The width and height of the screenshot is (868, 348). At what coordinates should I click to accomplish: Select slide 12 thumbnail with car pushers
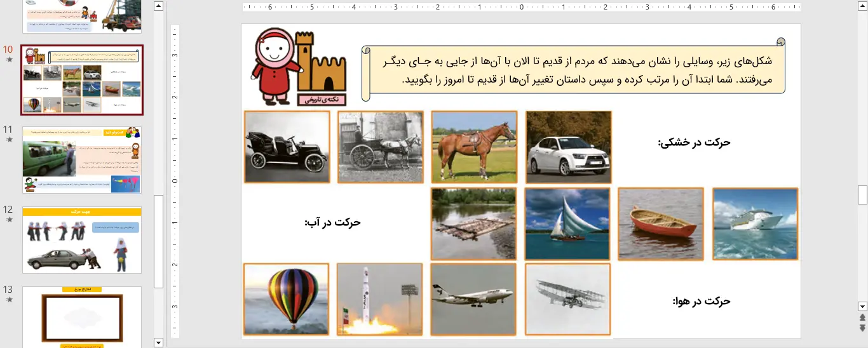click(82, 239)
